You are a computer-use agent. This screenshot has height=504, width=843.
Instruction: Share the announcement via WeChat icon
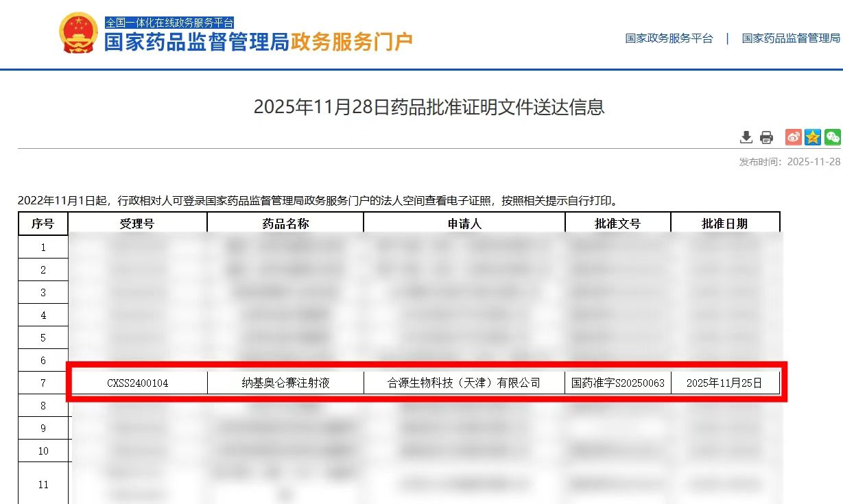click(831, 137)
